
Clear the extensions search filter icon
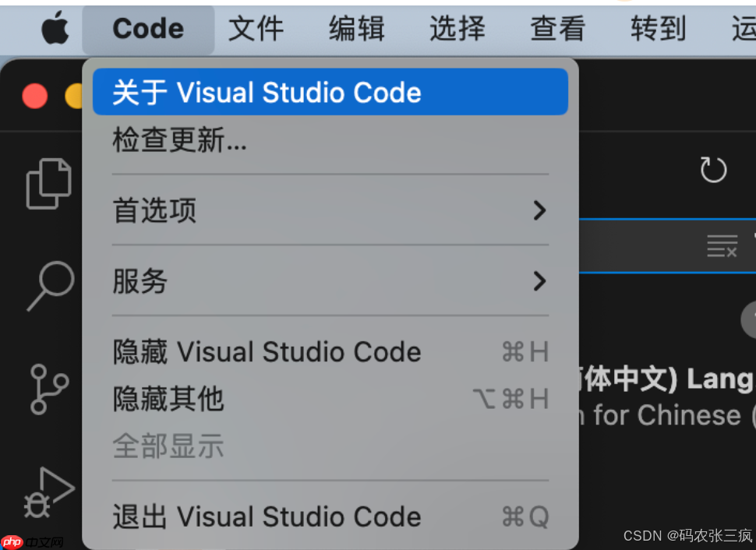coord(722,246)
